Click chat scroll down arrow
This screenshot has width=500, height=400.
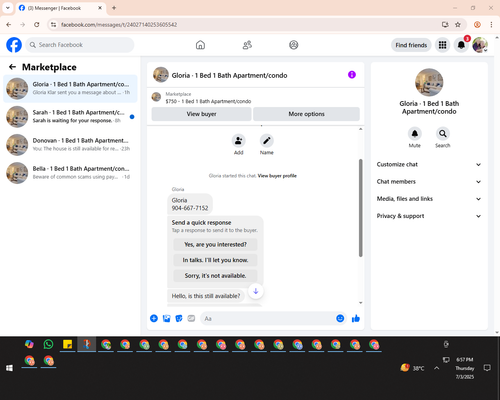(360, 303)
